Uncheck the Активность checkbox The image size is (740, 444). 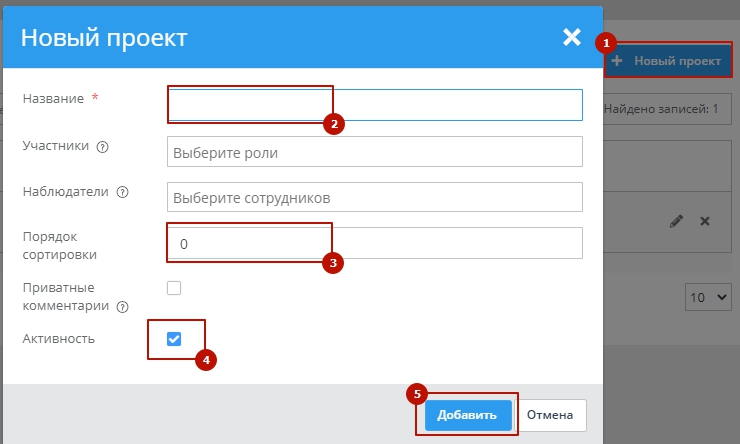tap(174, 339)
